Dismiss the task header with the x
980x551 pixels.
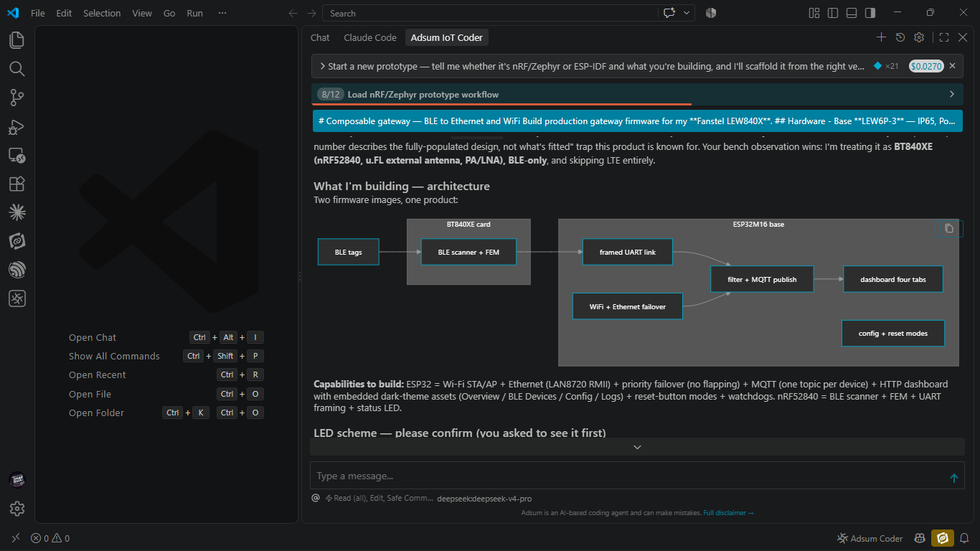click(x=953, y=66)
